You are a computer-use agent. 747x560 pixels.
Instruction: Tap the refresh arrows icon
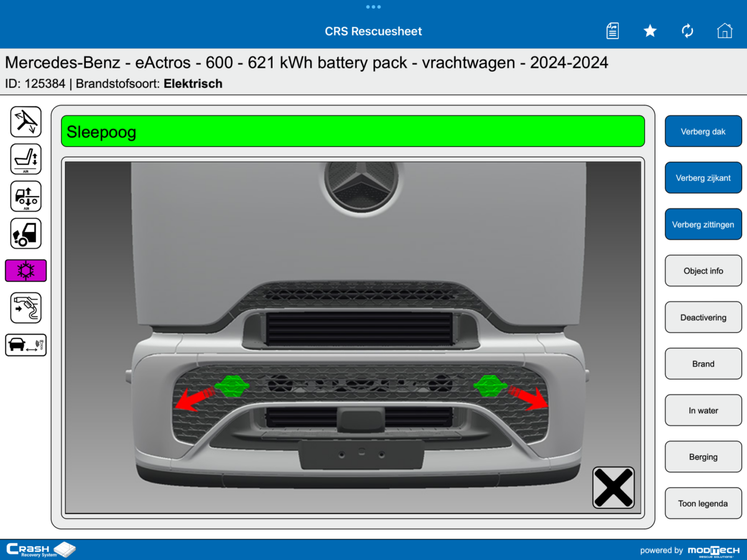pyautogui.click(x=687, y=30)
